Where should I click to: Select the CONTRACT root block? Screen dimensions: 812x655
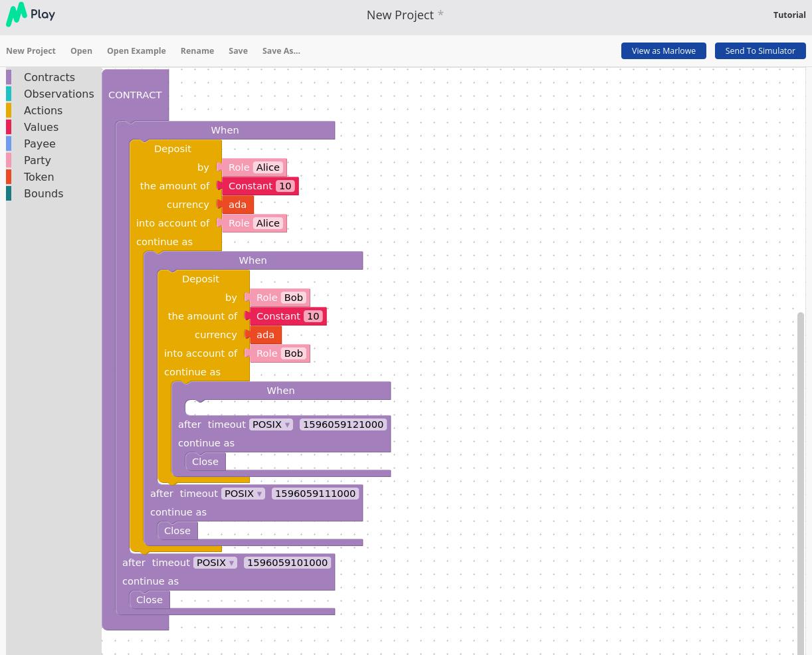point(135,95)
